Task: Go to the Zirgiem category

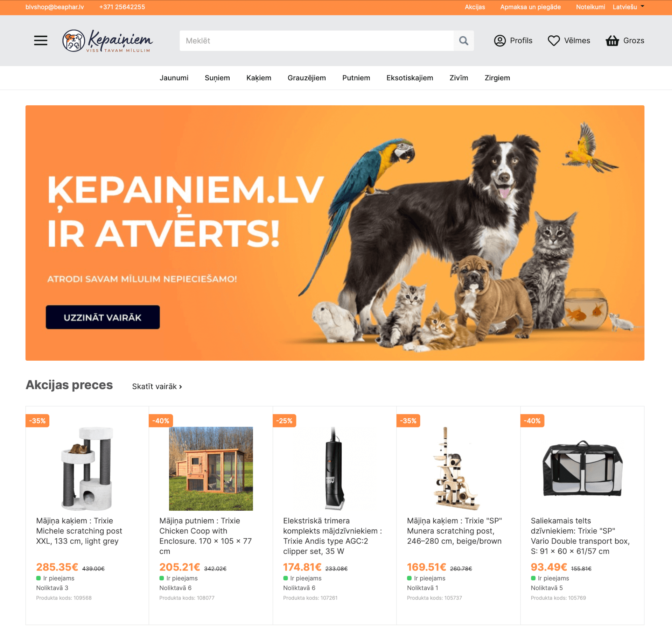Action: [x=497, y=78]
